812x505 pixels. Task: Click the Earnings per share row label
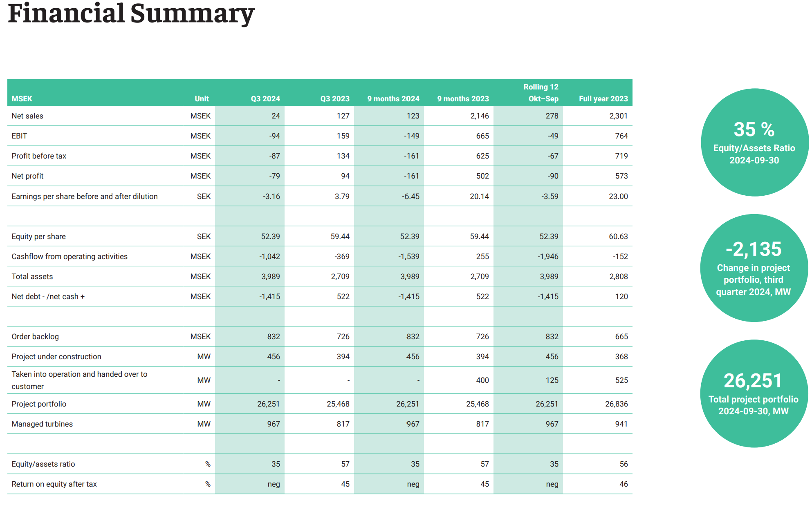pyautogui.click(x=85, y=197)
